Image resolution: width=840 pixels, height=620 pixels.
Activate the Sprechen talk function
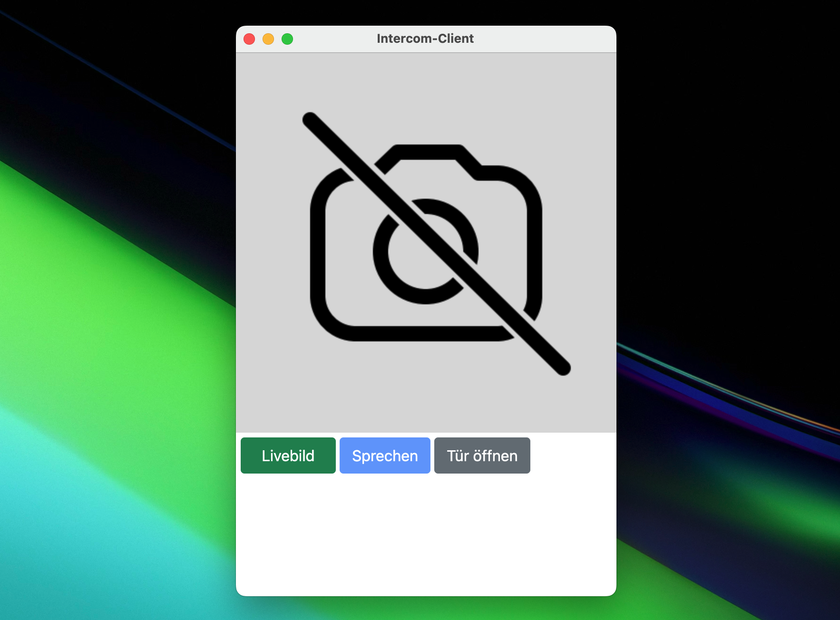coord(384,455)
